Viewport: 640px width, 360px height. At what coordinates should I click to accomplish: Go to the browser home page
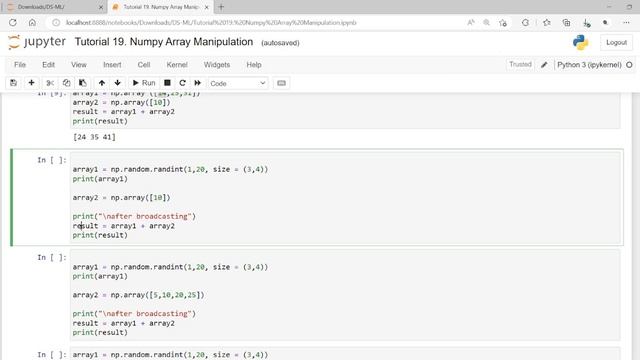32,23
